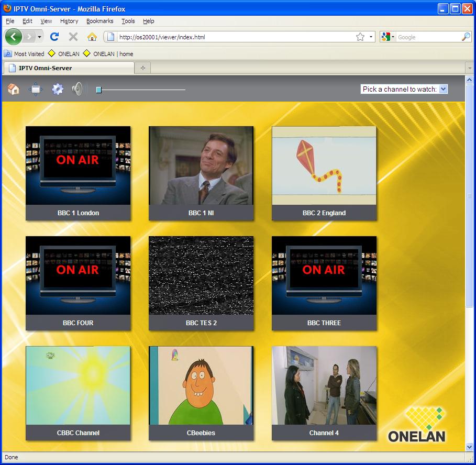Image resolution: width=476 pixels, height=465 pixels.
Task: Open the Edit menu
Action: [x=27, y=21]
